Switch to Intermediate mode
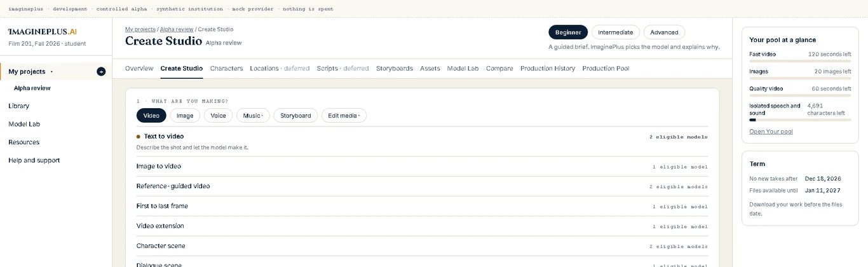Image resolution: width=868 pixels, height=267 pixels. click(616, 32)
